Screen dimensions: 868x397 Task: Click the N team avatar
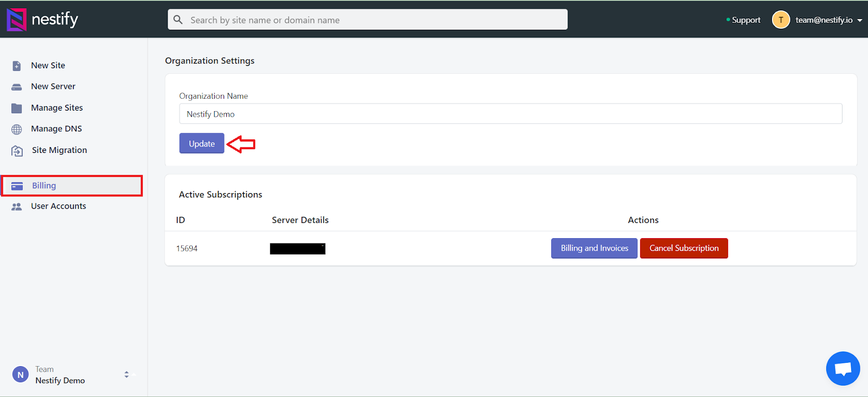click(21, 375)
